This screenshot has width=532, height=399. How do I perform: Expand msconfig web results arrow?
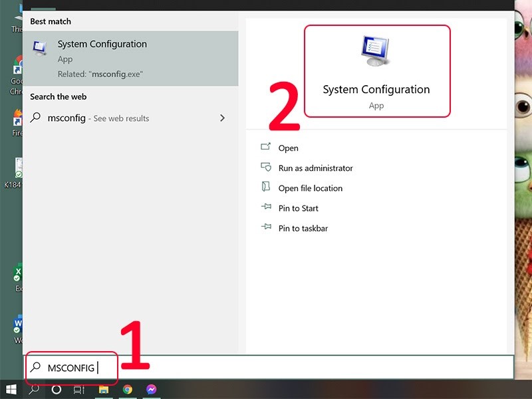point(222,118)
